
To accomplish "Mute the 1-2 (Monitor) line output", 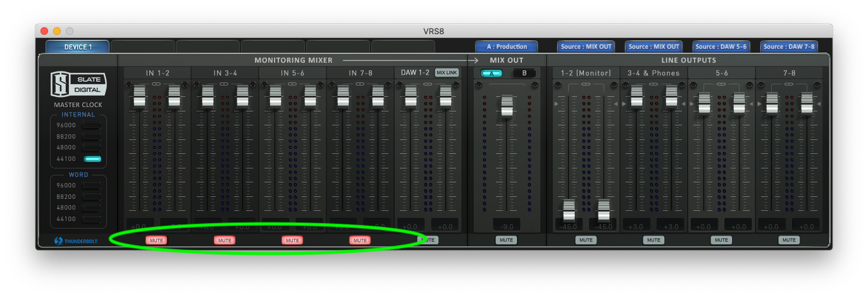I will point(586,241).
